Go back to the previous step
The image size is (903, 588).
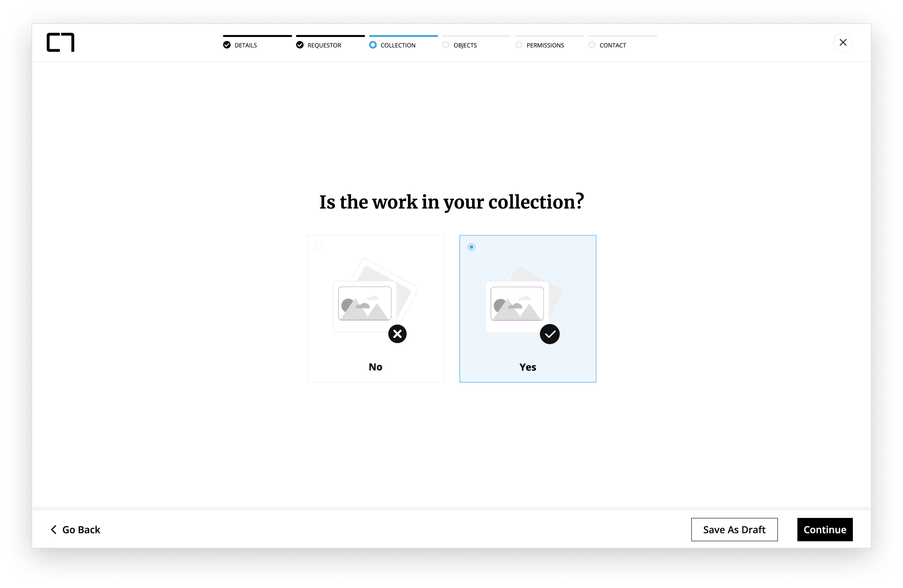click(75, 530)
